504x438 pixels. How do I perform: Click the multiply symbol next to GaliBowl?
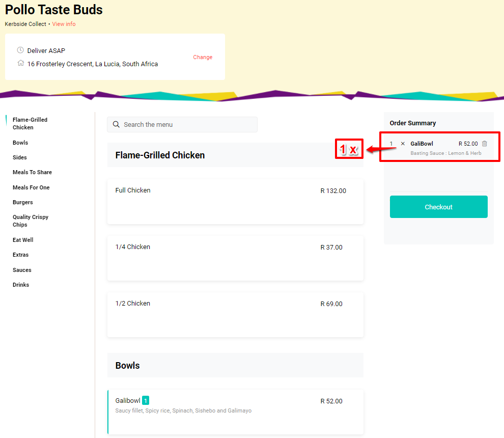pos(403,144)
